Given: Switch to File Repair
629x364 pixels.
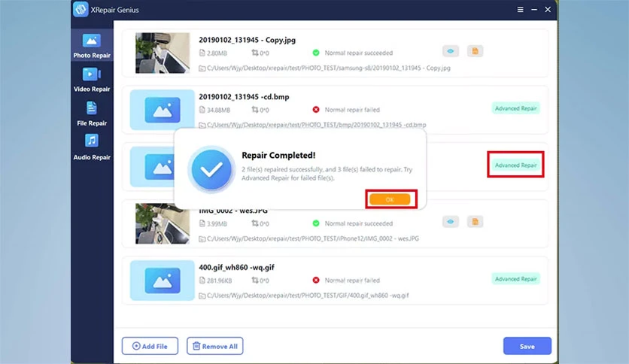Looking at the screenshot, I should 92,114.
